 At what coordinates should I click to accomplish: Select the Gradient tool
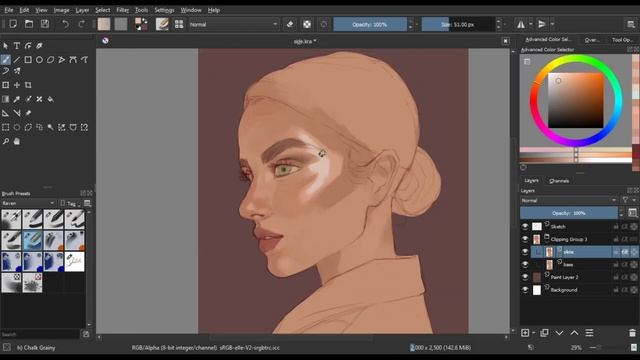click(x=6, y=99)
